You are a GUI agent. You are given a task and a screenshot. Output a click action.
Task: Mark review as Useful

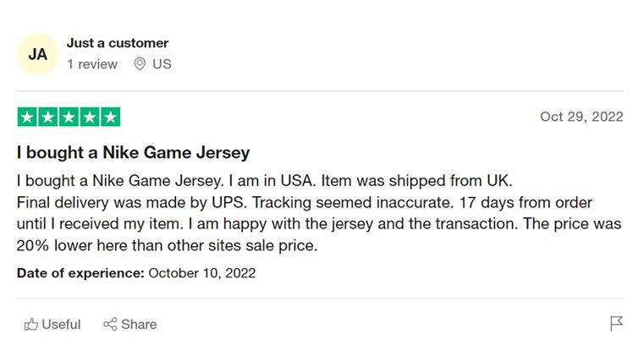(x=52, y=324)
